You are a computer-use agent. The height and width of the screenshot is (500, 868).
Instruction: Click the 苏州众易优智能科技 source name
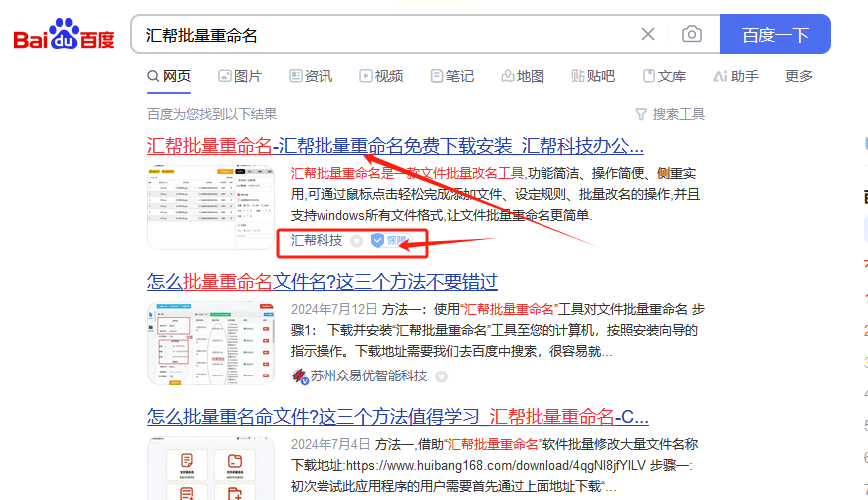368,375
